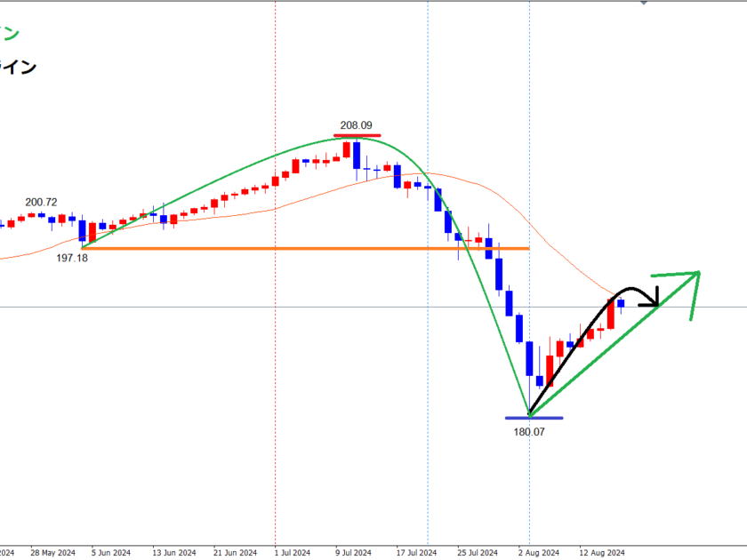The height and width of the screenshot is (560, 747).
Task: Click the large blue candle below 208.09
Action: coord(357,155)
